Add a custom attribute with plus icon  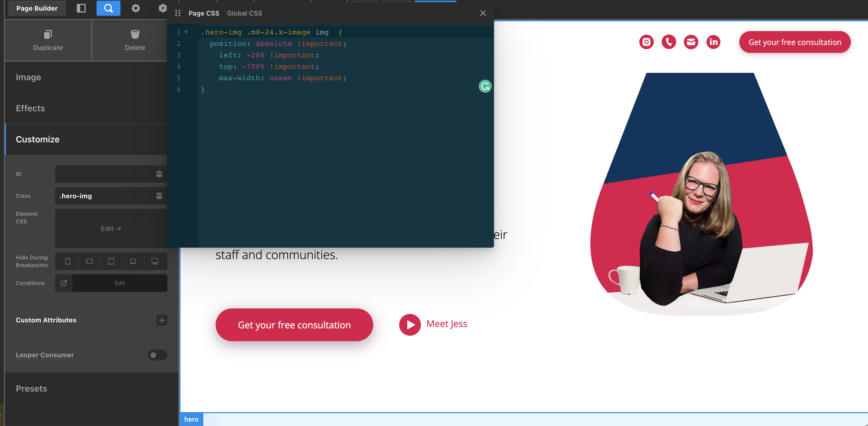(162, 320)
